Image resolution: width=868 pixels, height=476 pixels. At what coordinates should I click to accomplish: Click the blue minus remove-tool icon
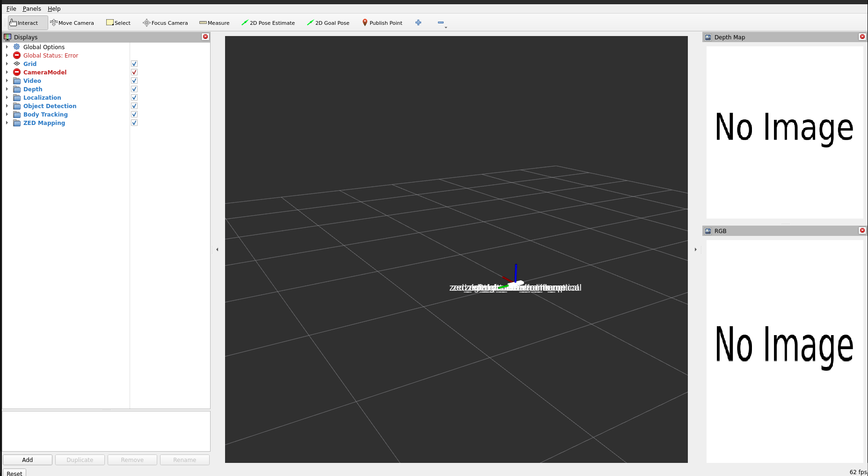point(441,23)
